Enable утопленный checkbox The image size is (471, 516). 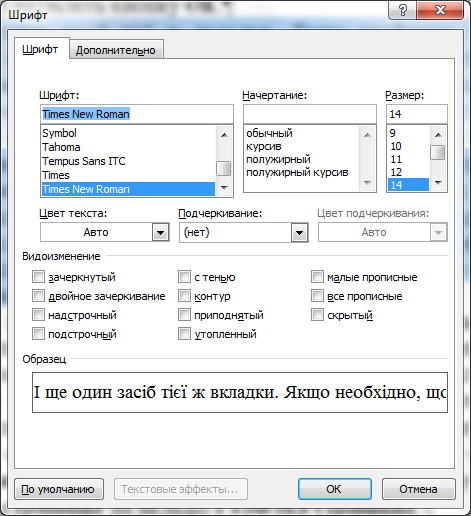tap(184, 334)
